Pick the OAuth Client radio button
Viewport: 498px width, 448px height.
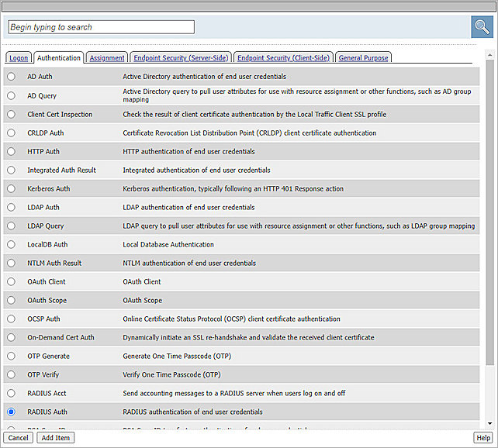(x=11, y=281)
